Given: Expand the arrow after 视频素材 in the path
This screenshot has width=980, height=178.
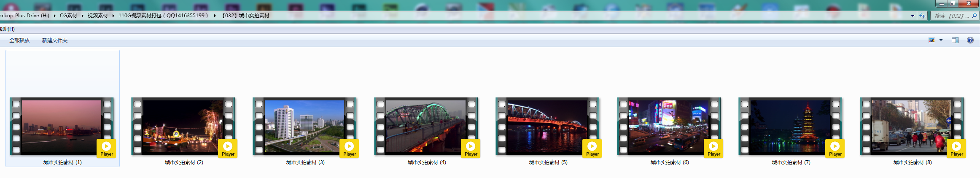Looking at the screenshot, I should point(113,16).
